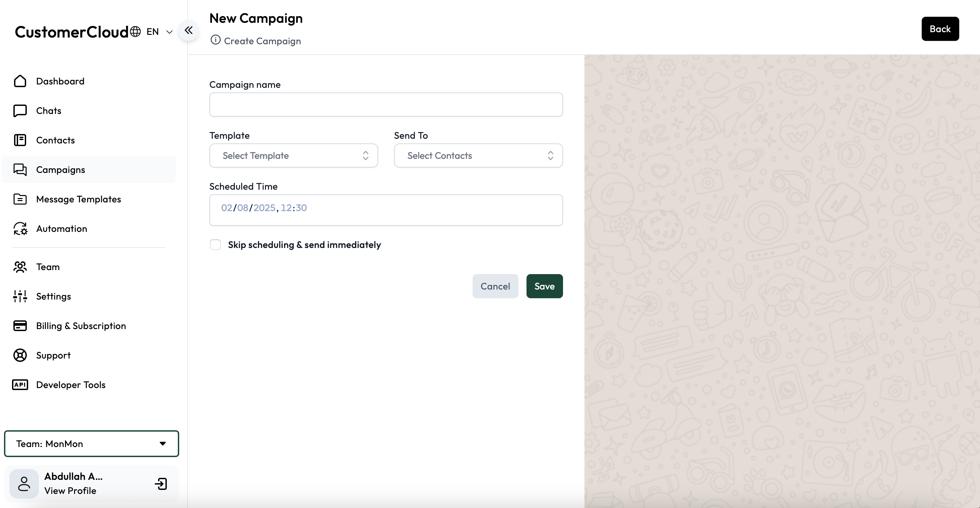
Task: Click the logout arrow icon
Action: 161,484
